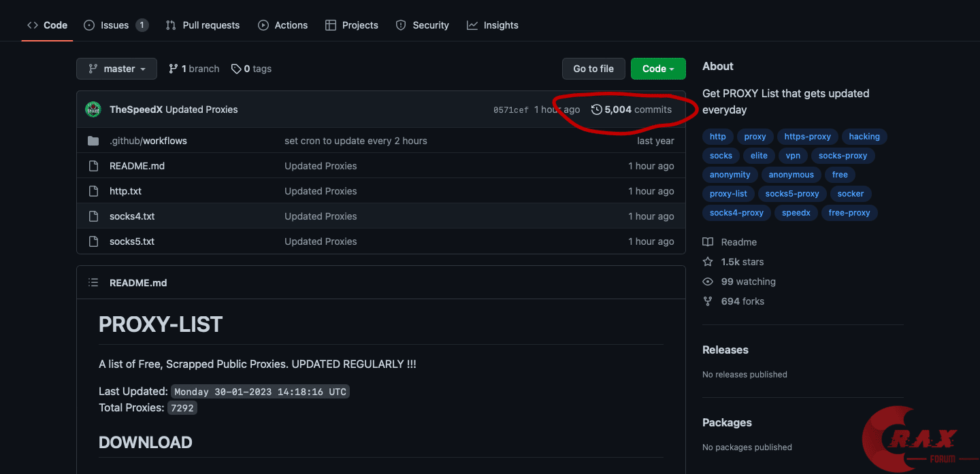Open the http.txt file link
980x474 pixels.
coord(125,191)
